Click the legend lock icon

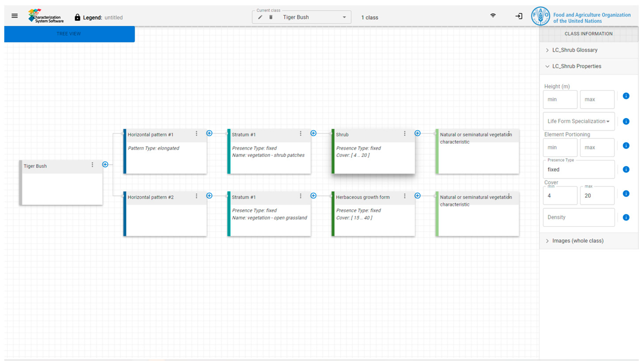(77, 17)
